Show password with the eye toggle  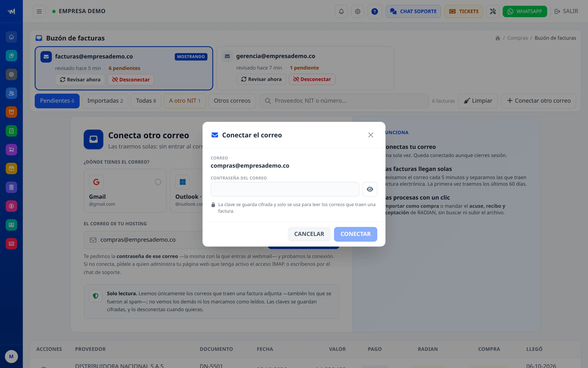[370, 189]
